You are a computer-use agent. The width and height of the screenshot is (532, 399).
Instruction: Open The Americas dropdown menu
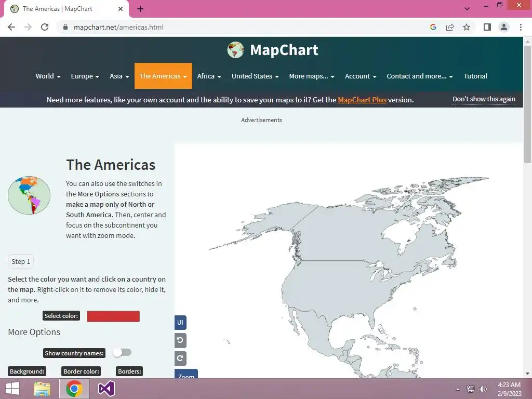tap(163, 76)
